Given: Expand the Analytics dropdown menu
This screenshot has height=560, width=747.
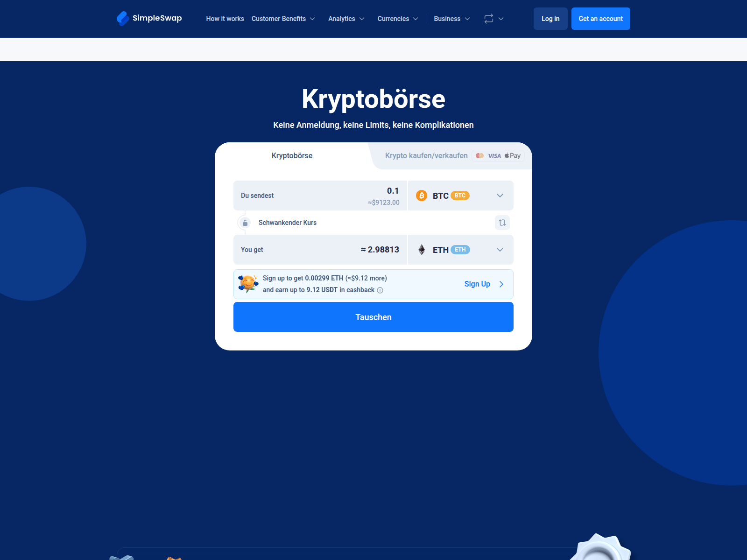Looking at the screenshot, I should point(346,19).
